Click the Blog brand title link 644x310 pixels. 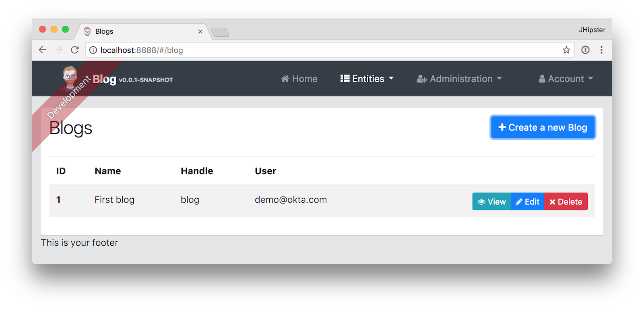click(x=104, y=79)
